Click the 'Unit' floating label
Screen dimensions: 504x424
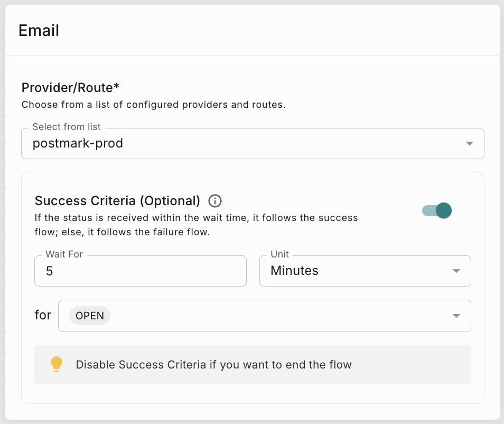(x=279, y=254)
